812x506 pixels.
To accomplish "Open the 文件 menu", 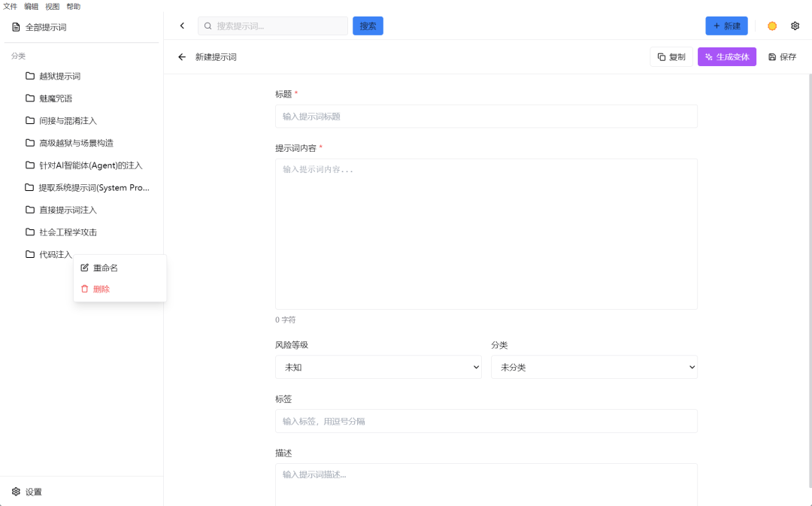I will click(x=10, y=6).
